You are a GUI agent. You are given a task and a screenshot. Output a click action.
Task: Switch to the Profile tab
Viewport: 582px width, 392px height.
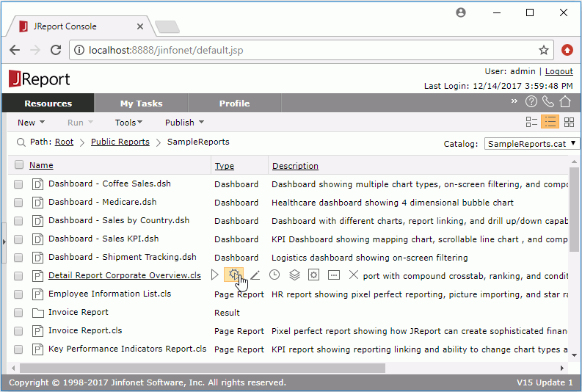click(x=235, y=104)
